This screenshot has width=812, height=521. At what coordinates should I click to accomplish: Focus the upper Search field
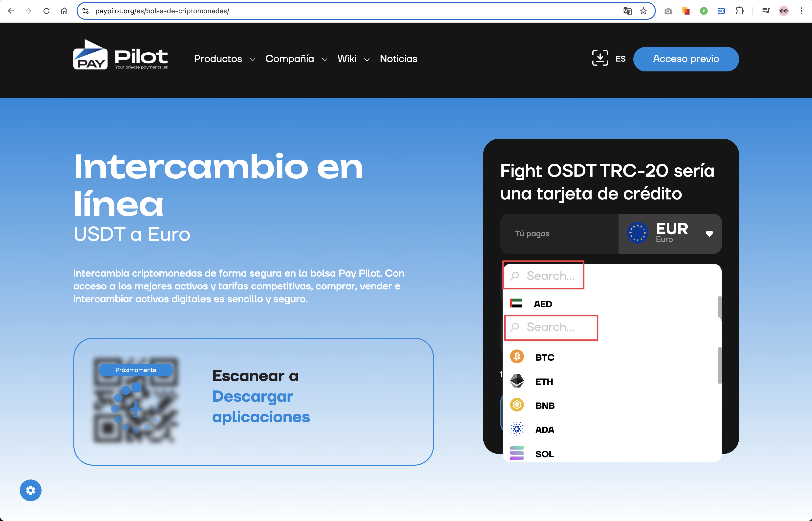pos(550,276)
